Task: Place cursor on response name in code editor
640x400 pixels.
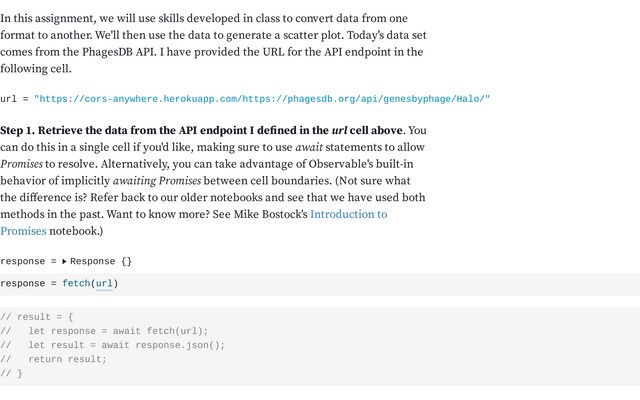Action: tap(22, 283)
